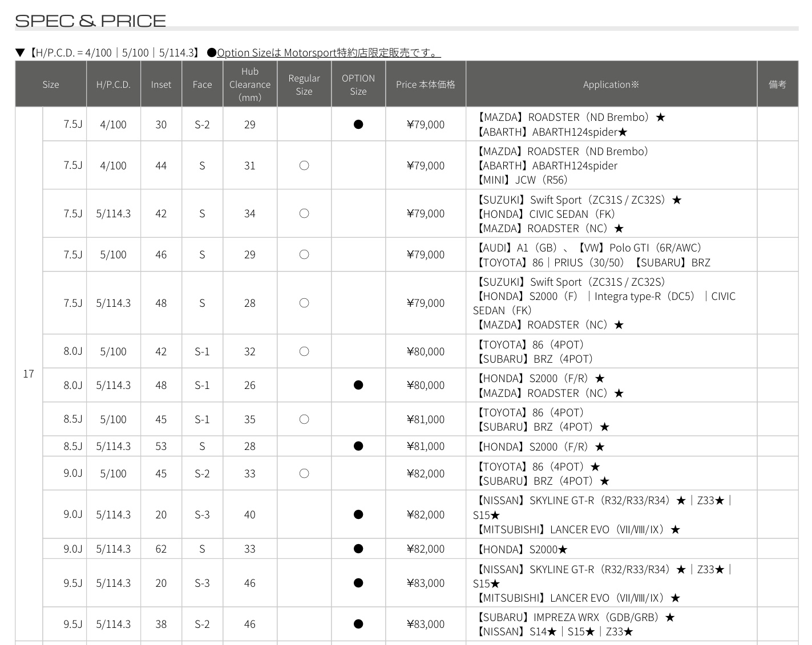812x645 pixels.
Task: Click the 5/100 H/P.C.D. cell in the 8.5J row
Action: point(114,419)
